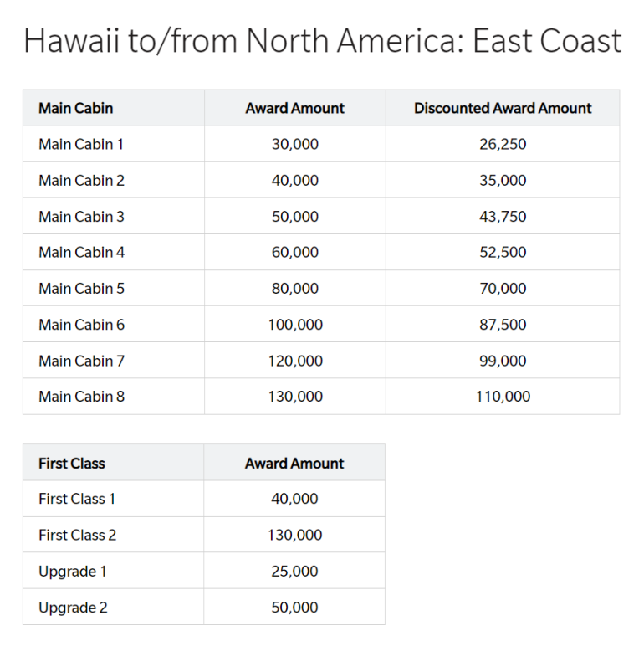Select the Main Cabin column header
This screenshot has width=644, height=646.
pos(75,108)
